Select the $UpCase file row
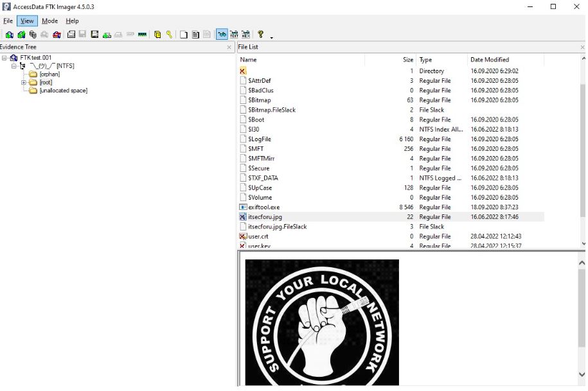The width and height of the screenshot is (588, 391). click(391, 187)
